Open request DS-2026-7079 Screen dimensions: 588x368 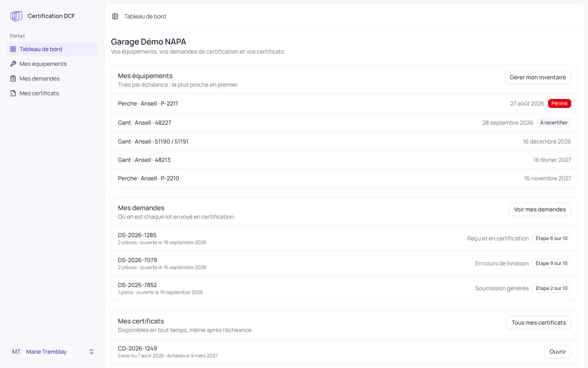[345, 263]
